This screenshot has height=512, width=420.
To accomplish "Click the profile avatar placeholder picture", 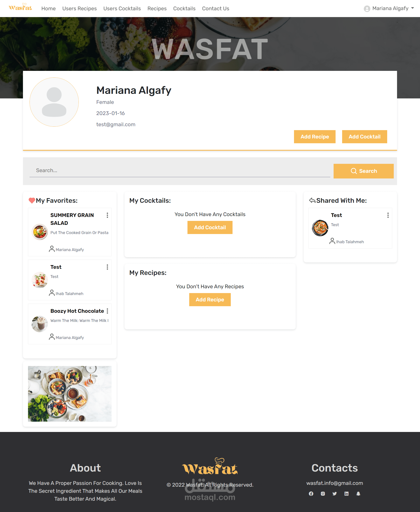I will pos(54,102).
